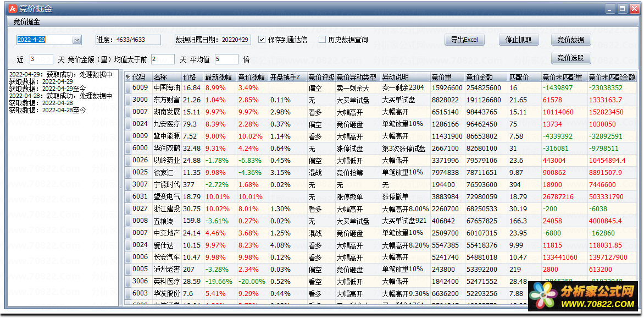Click 大买单试盘921 description cell

[406, 221]
